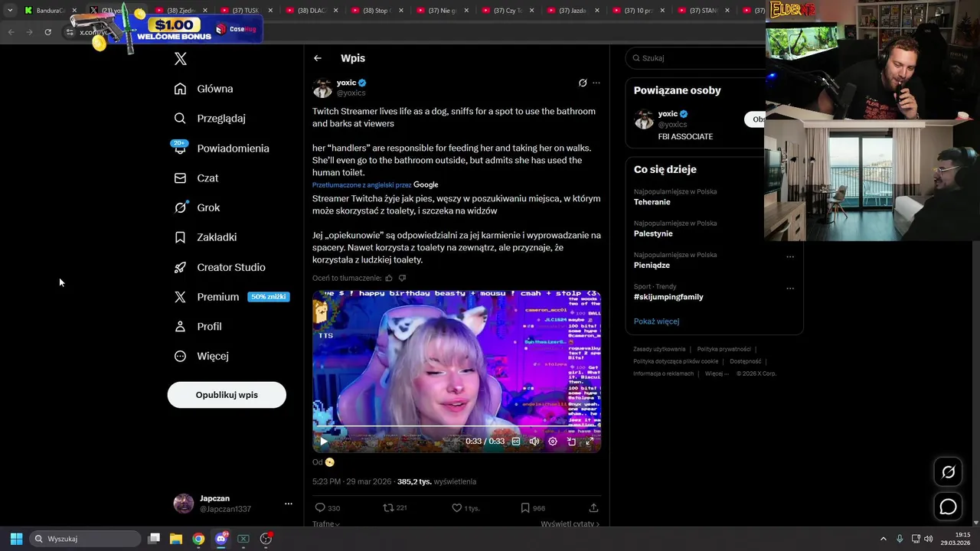The width and height of the screenshot is (980, 551).
Task: Open video settings gear
Action: (x=553, y=442)
